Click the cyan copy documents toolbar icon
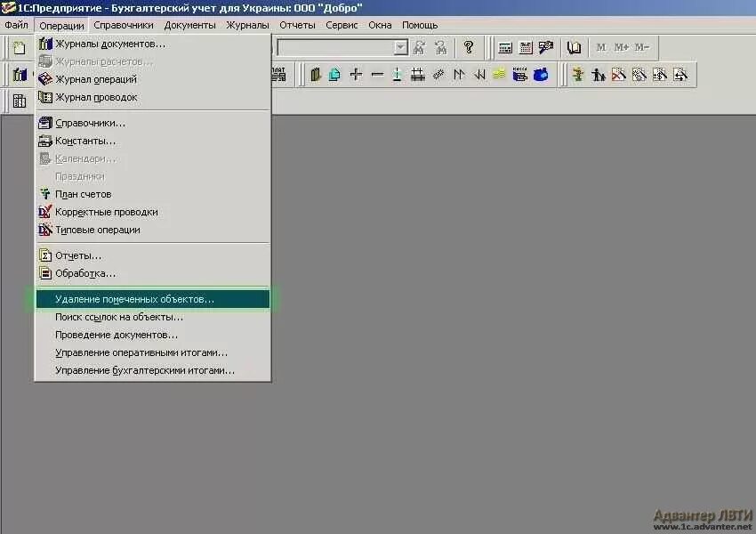The image size is (756, 534). pos(334,75)
